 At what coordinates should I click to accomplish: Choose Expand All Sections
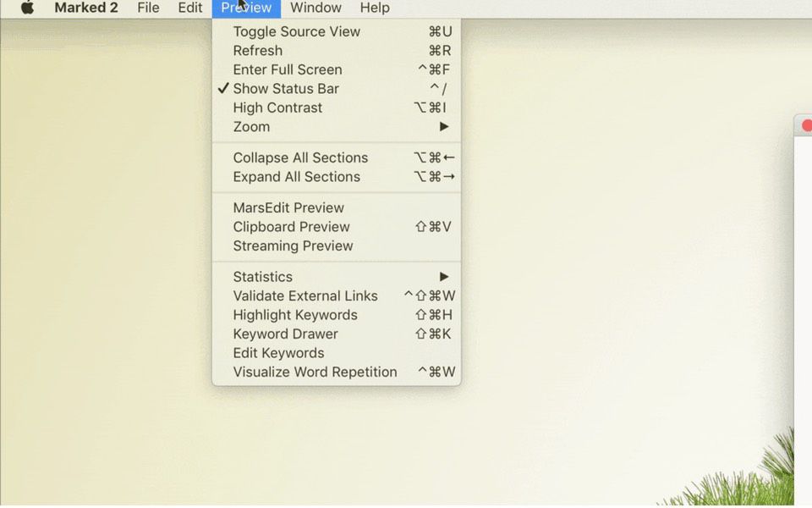click(337, 177)
